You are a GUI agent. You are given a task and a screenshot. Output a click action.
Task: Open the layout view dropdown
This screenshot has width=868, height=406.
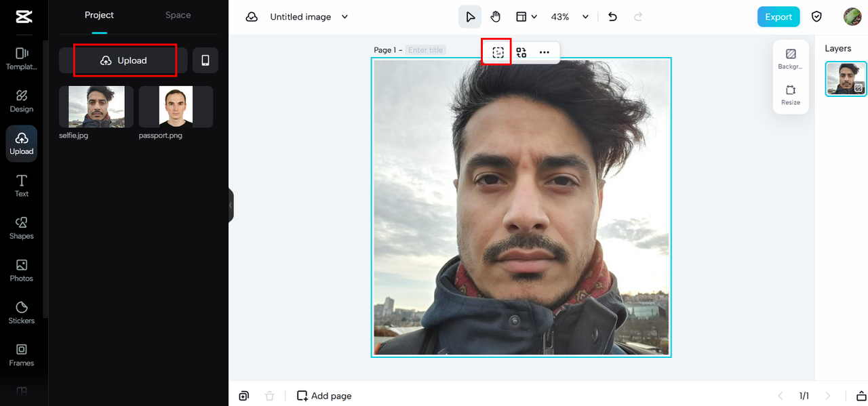click(526, 17)
